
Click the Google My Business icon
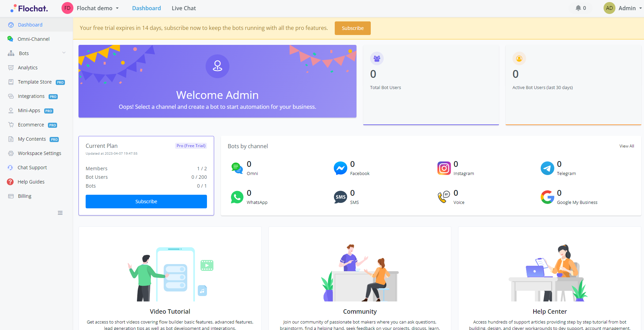coord(547,197)
